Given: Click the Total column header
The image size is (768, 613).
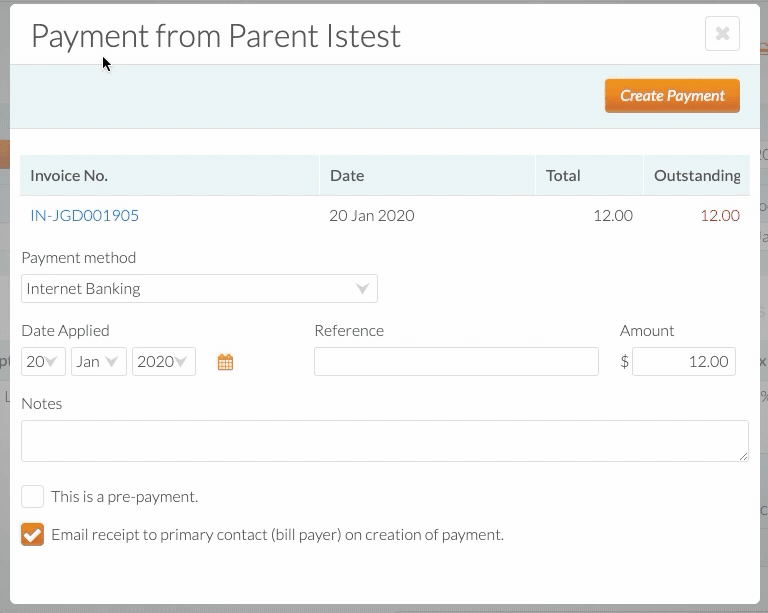Looking at the screenshot, I should tap(563, 176).
